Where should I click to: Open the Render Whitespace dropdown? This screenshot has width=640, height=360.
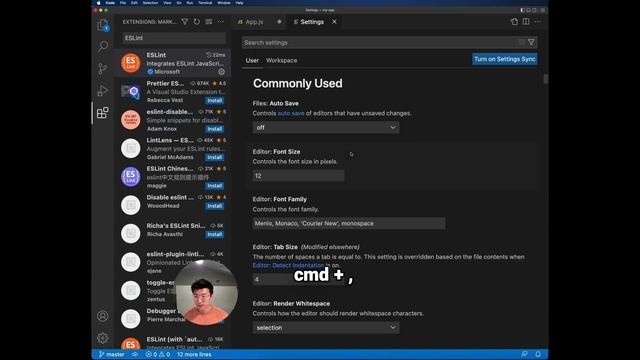326,327
